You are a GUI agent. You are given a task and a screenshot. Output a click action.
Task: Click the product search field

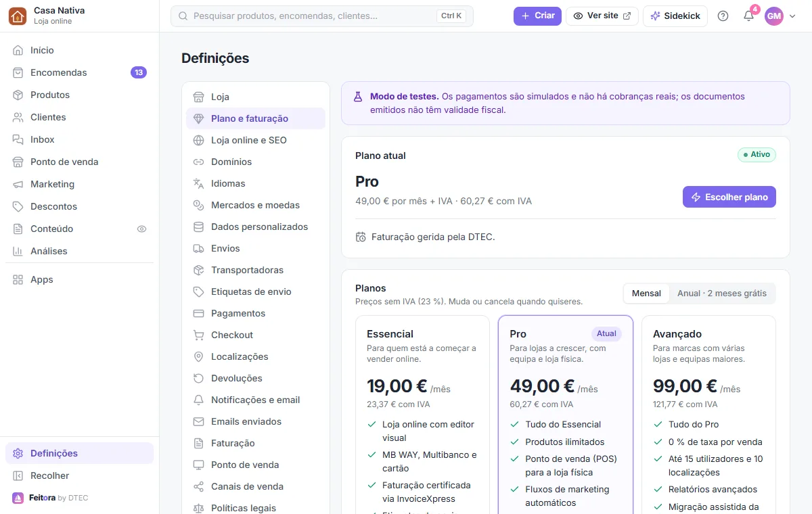[322, 16]
